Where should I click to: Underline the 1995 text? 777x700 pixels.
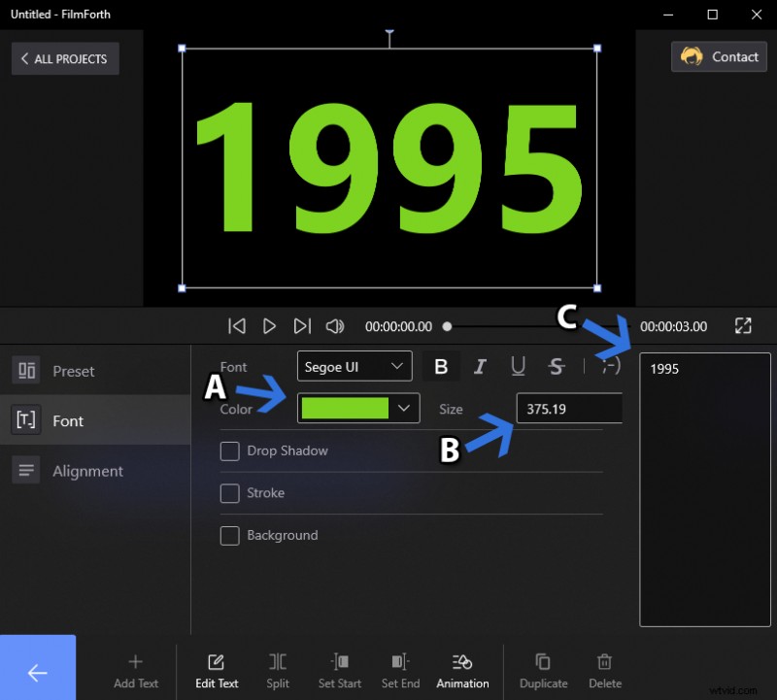pyautogui.click(x=518, y=366)
